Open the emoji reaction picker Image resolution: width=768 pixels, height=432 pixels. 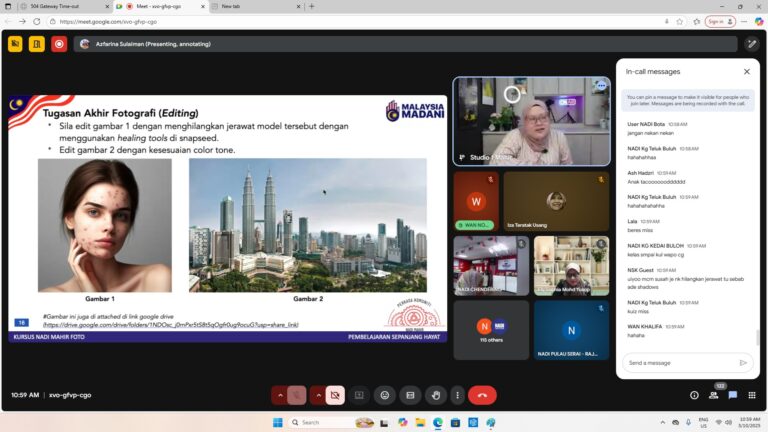tap(384, 395)
